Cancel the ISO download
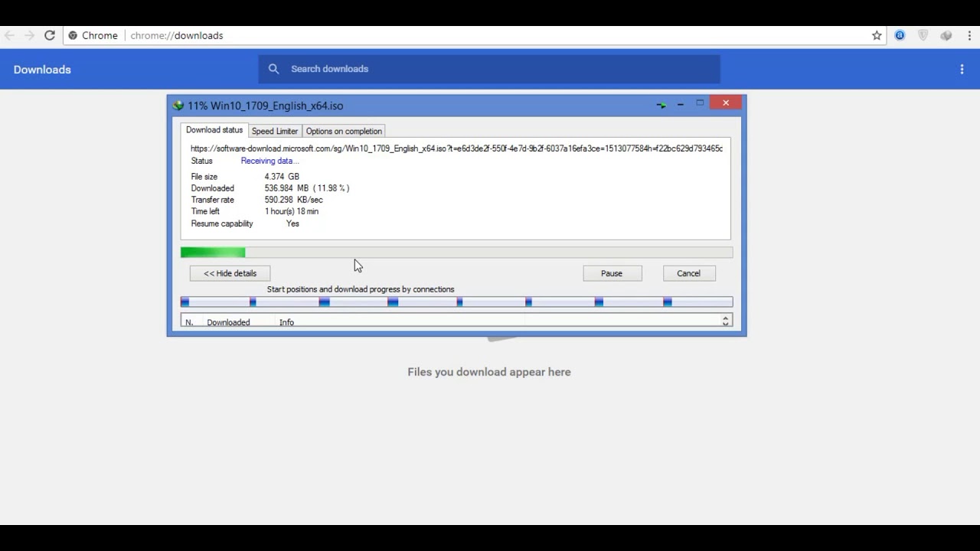This screenshot has width=980, height=551. (688, 273)
